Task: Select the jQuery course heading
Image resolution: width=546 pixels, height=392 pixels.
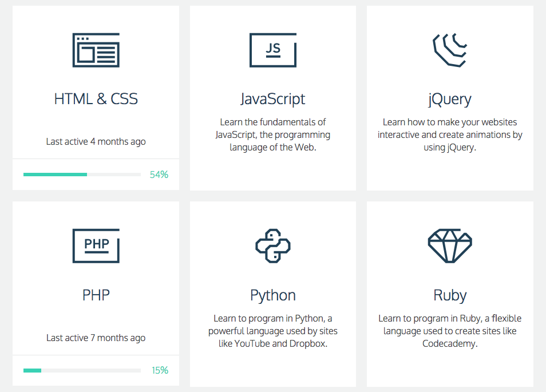Action: [x=450, y=100]
